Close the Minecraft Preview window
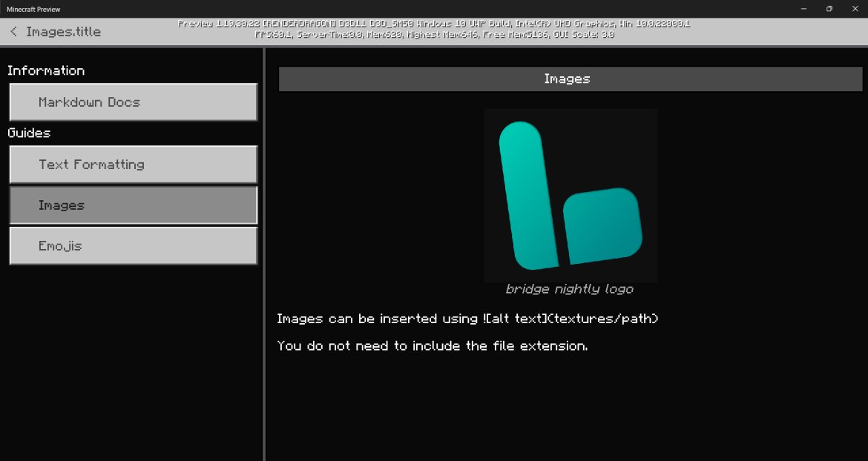 (x=855, y=9)
